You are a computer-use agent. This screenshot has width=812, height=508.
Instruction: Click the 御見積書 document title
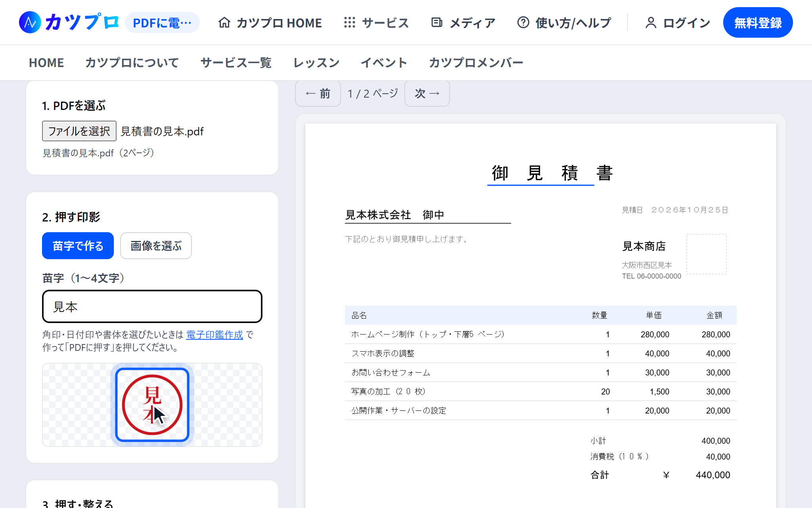[x=552, y=173]
